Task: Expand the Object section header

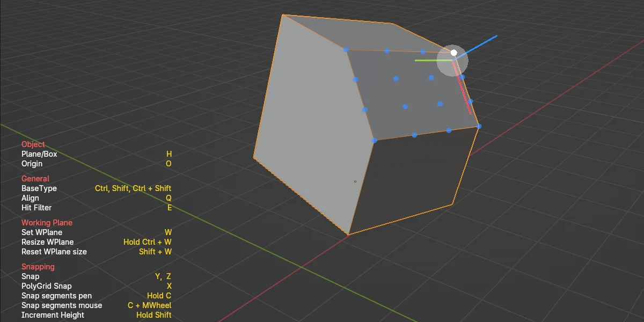Action: [x=33, y=144]
